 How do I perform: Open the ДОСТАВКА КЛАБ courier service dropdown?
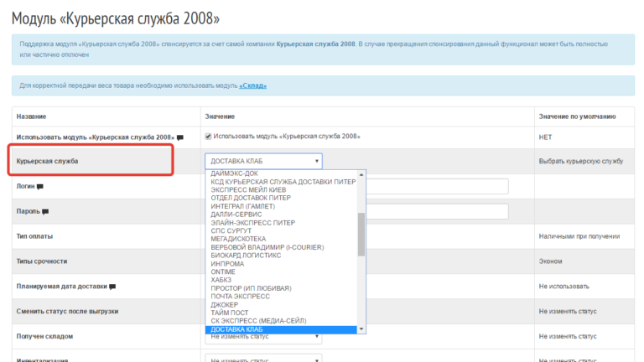[263, 161]
